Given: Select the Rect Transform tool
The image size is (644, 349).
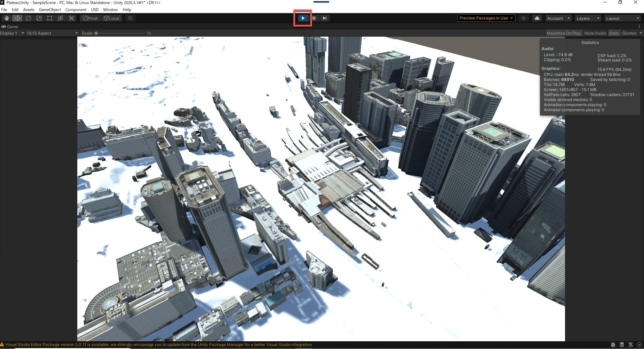Looking at the screenshot, I should coord(49,18).
